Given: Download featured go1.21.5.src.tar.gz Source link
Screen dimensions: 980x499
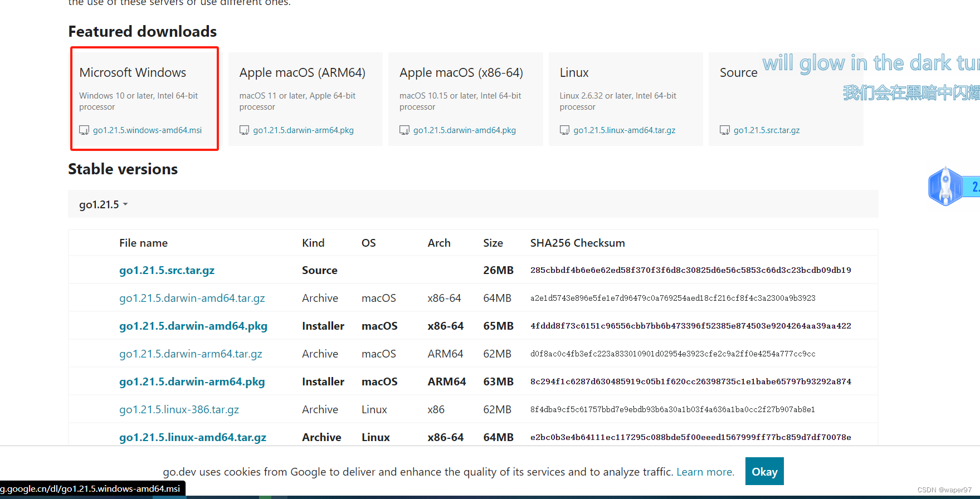Looking at the screenshot, I should [x=767, y=130].
